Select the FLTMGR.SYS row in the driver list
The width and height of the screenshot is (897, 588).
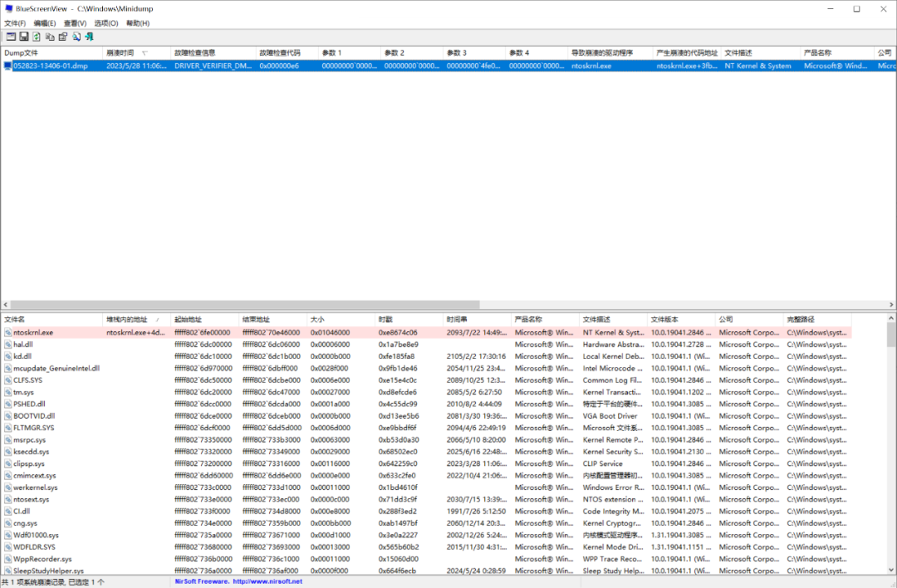33,428
